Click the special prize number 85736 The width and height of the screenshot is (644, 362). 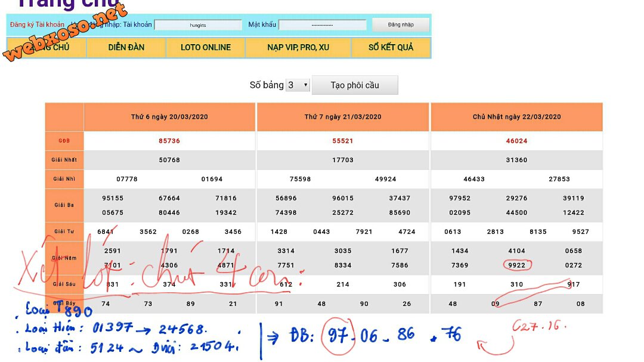[x=169, y=141]
